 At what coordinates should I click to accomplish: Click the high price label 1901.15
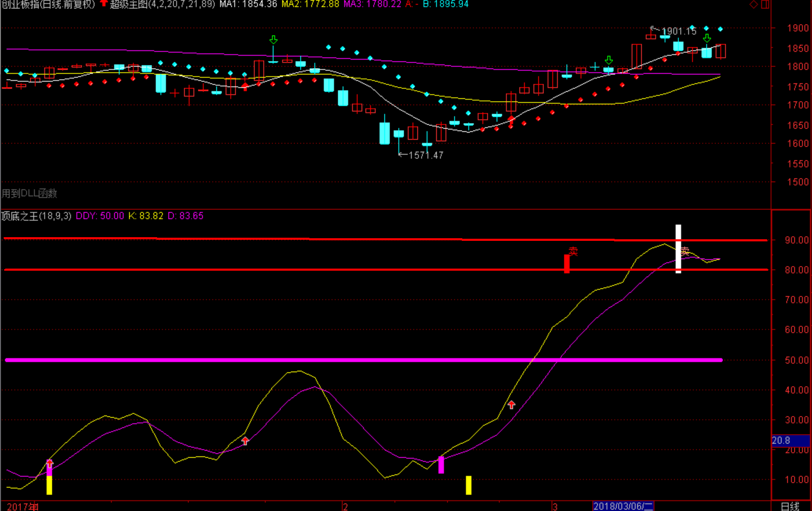point(680,31)
